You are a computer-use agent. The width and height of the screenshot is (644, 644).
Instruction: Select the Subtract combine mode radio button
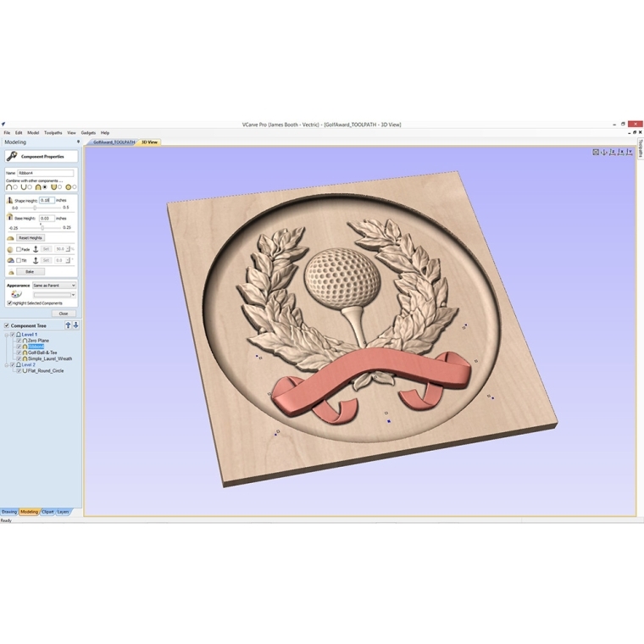[30, 187]
